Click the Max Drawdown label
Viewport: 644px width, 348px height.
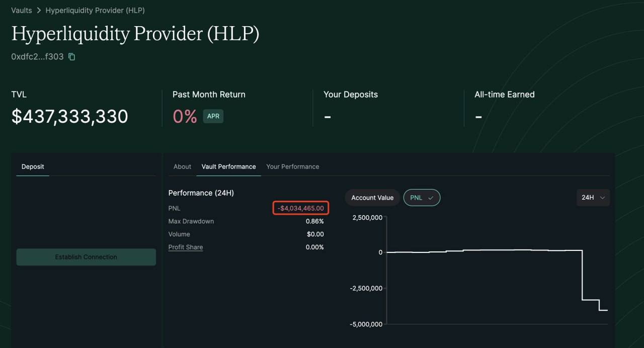[191, 221]
